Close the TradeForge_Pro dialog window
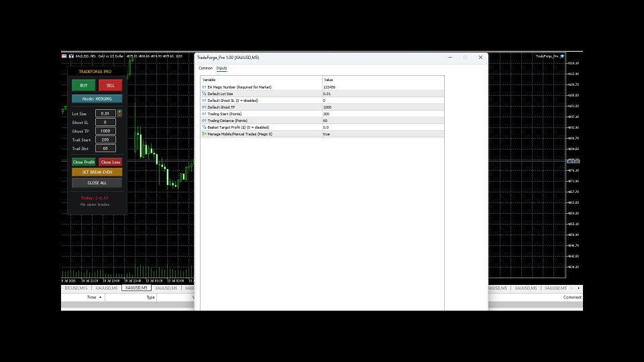 point(480,58)
